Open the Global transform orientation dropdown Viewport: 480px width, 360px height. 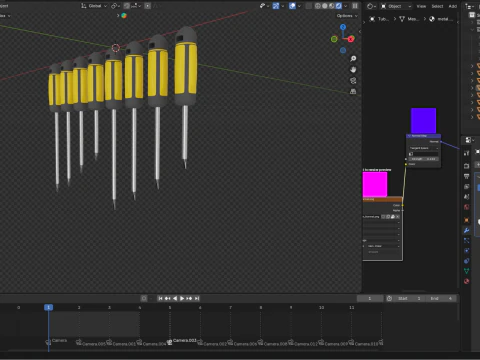click(94, 6)
